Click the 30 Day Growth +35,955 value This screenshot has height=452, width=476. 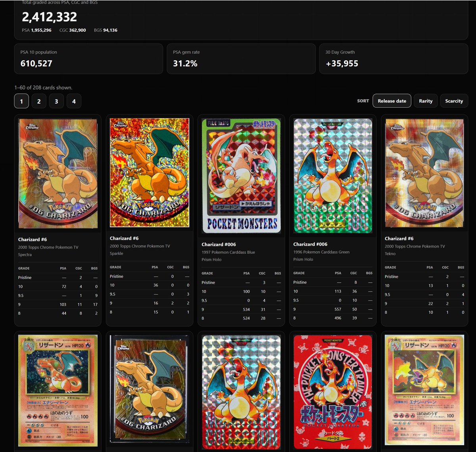pos(342,63)
